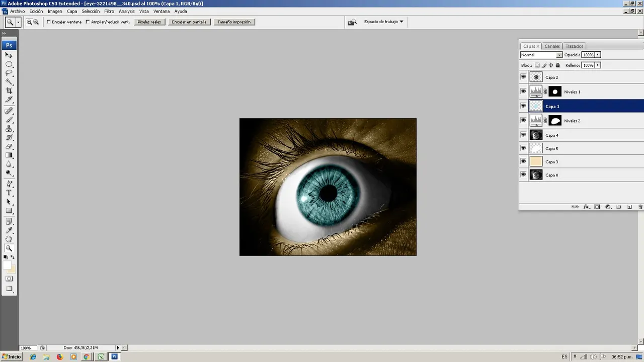Screen dimensions: 644x362
Task: Add a layer mask
Action: pyautogui.click(x=597, y=207)
